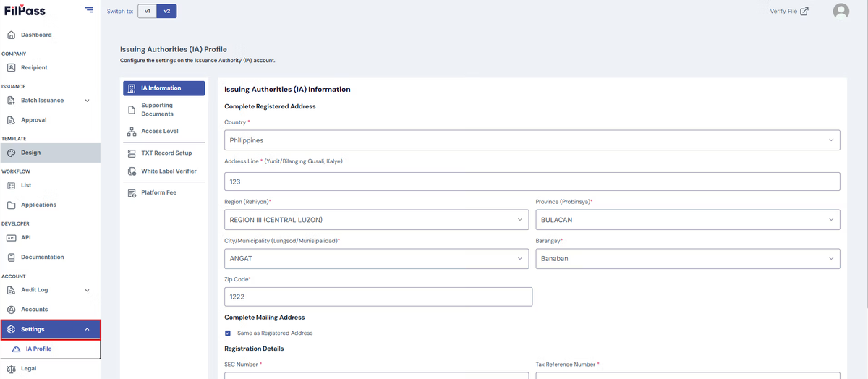Click the List icon under Workflow
This screenshot has width=868, height=379.
11,185
